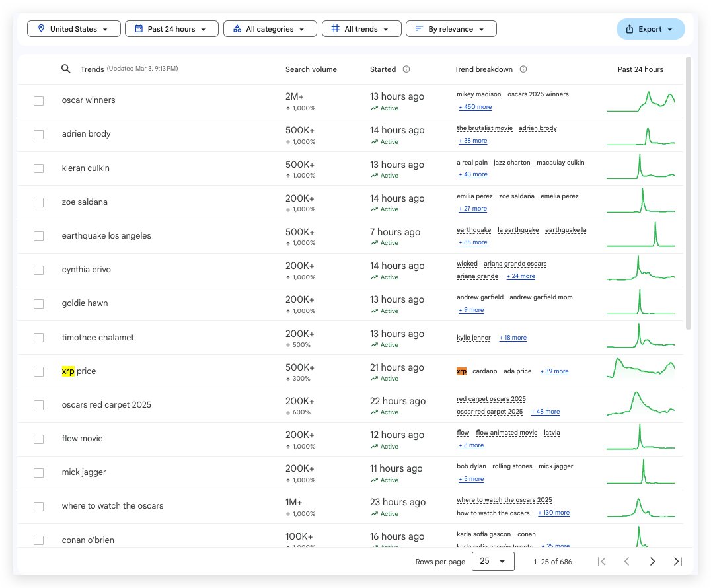
Task: Click the highlighted 'xrp' breakdown chip
Action: [461, 371]
